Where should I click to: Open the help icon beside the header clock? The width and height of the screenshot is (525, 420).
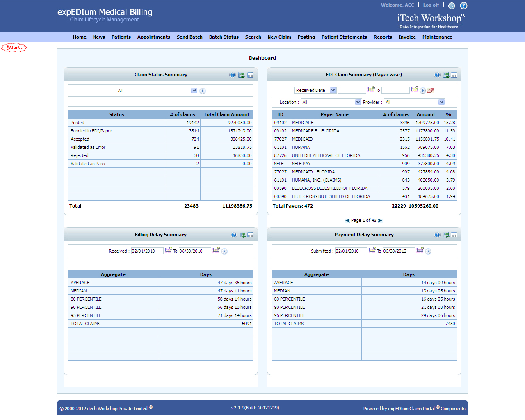pos(463,6)
